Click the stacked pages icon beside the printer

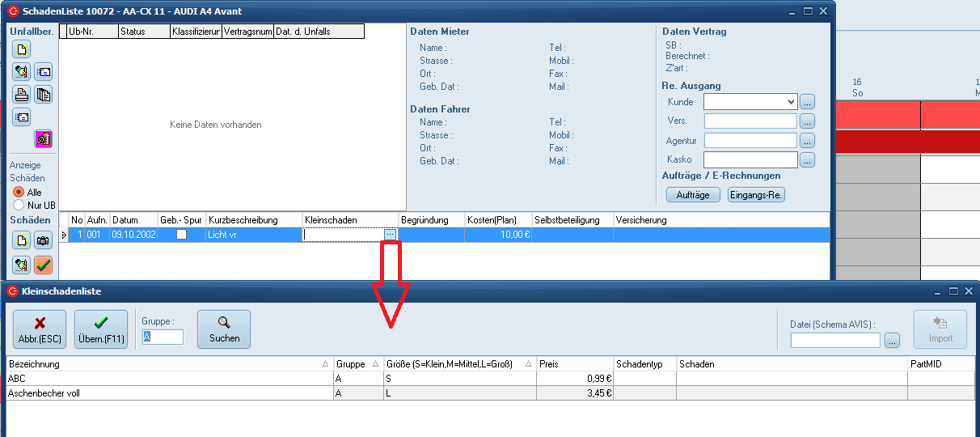point(43,94)
